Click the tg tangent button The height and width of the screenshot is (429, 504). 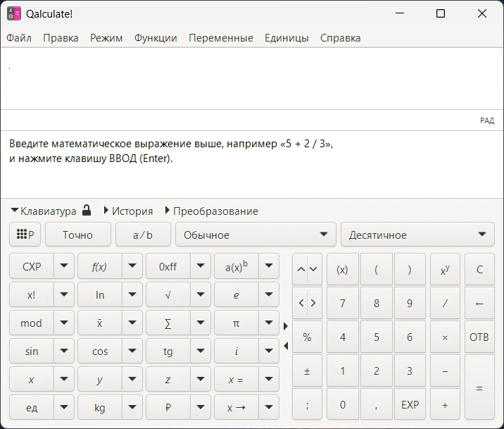pyautogui.click(x=168, y=351)
